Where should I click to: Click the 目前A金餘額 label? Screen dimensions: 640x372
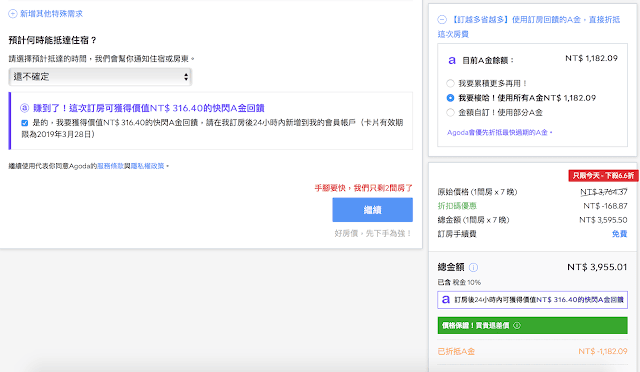(x=488, y=60)
